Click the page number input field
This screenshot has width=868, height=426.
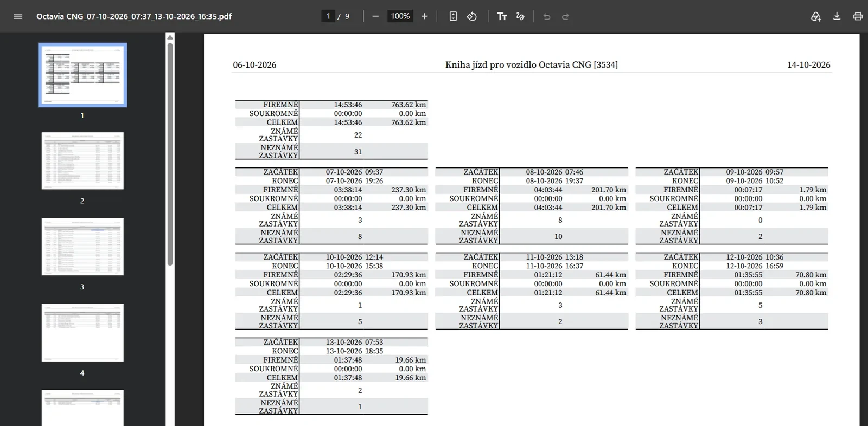click(x=328, y=16)
